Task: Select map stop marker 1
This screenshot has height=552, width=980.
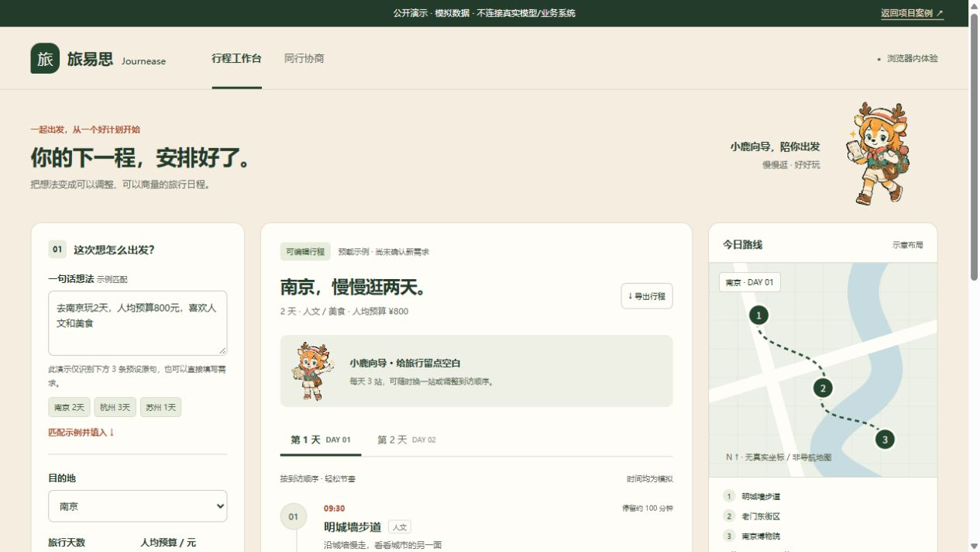Action: [759, 315]
